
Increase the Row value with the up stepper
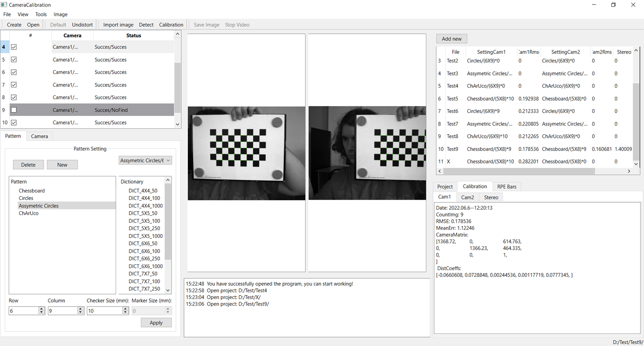pos(42,309)
